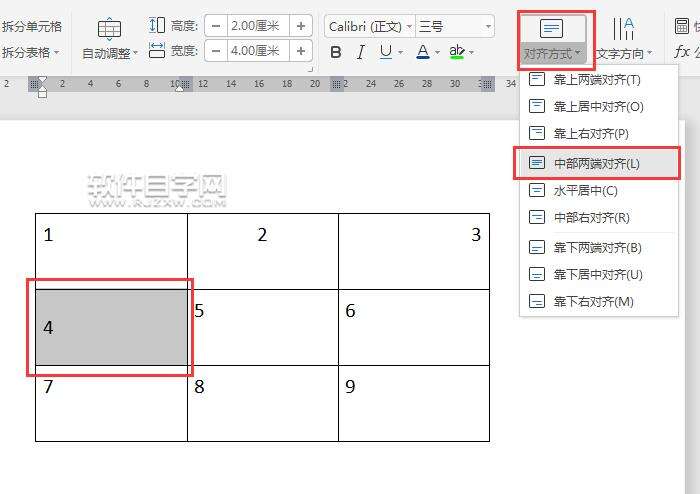Click table cell containing 1

111,252
